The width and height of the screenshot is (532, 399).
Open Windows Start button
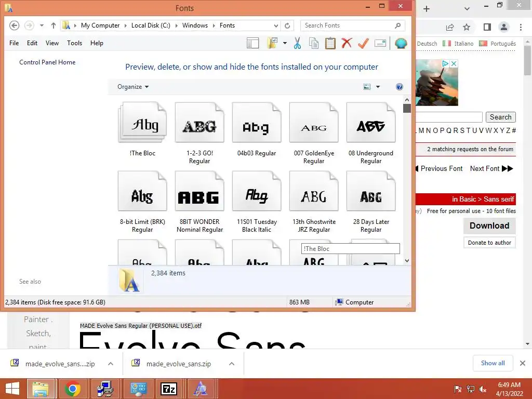click(x=12, y=389)
